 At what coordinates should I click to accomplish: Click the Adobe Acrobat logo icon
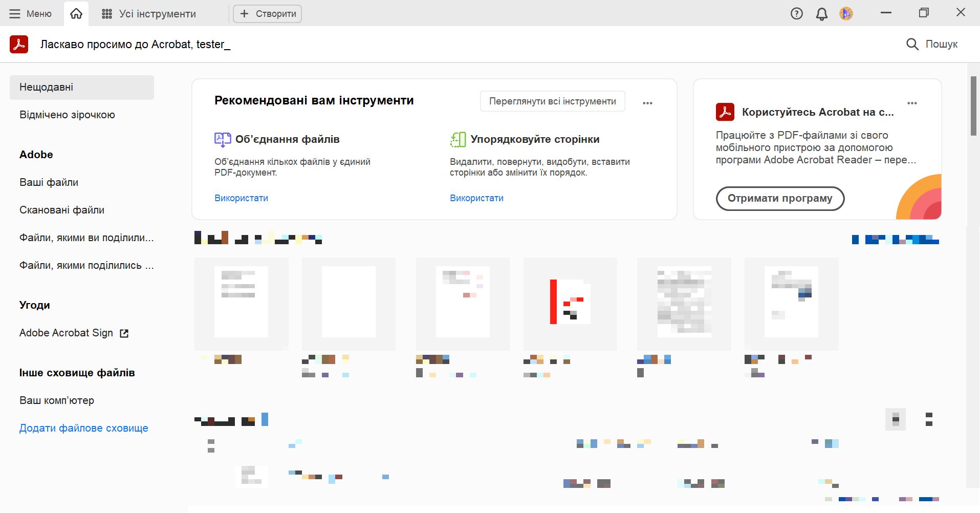pos(18,44)
